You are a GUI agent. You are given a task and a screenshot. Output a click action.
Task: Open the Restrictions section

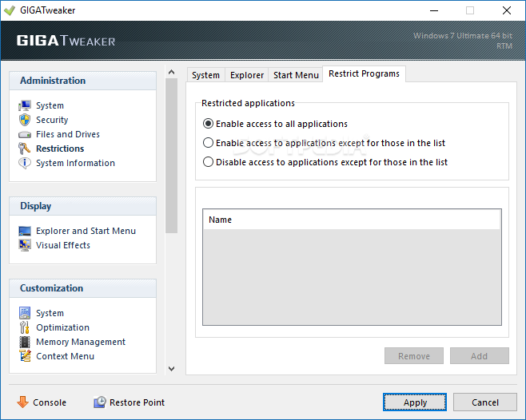click(60, 149)
